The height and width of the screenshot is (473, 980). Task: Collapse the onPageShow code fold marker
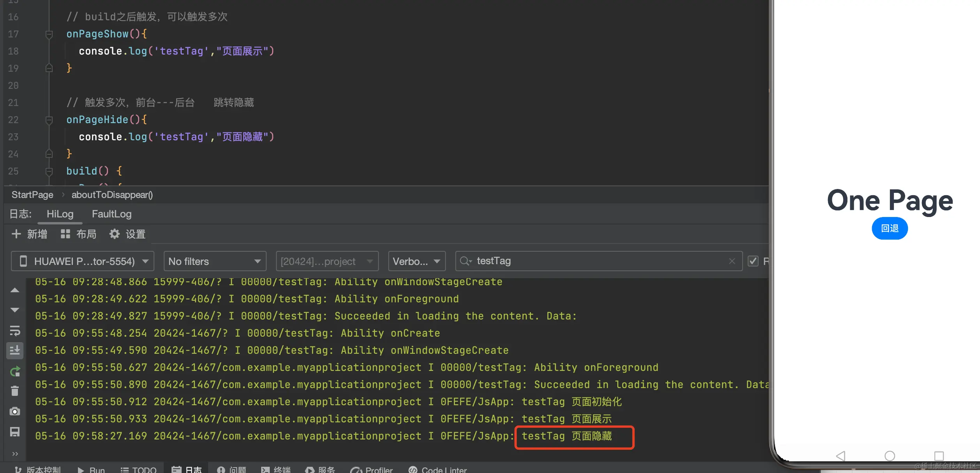pyautogui.click(x=49, y=34)
